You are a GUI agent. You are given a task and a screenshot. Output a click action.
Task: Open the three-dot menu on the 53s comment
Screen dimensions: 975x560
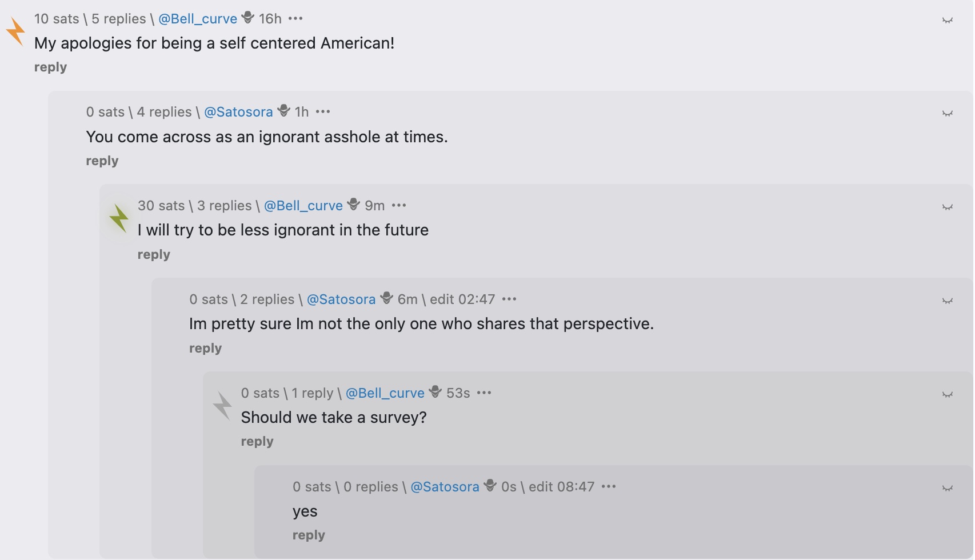[x=484, y=393]
